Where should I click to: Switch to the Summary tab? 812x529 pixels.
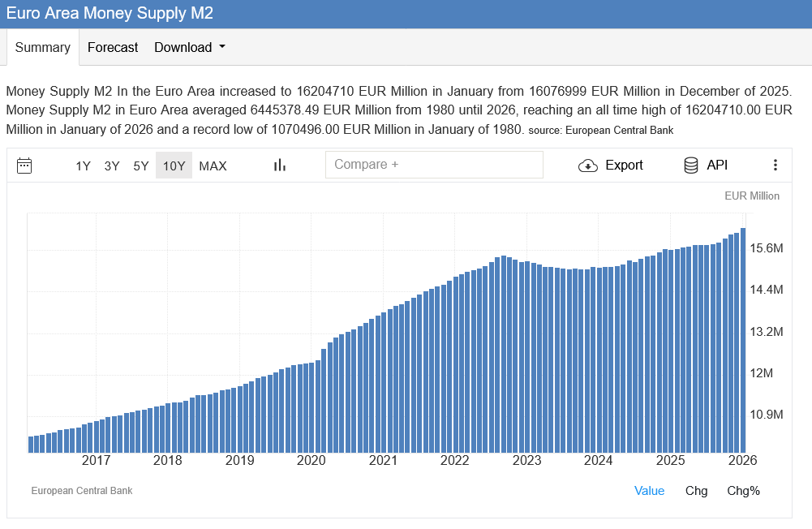[43, 47]
